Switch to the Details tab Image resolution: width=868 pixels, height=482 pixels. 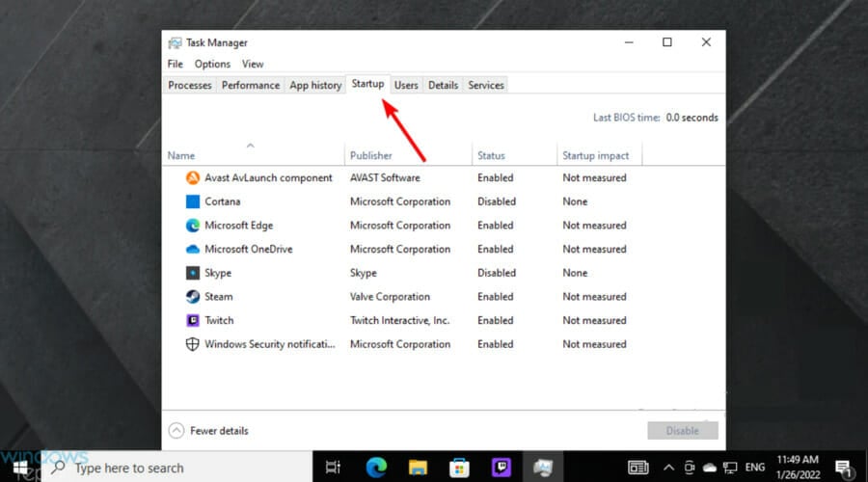point(443,85)
